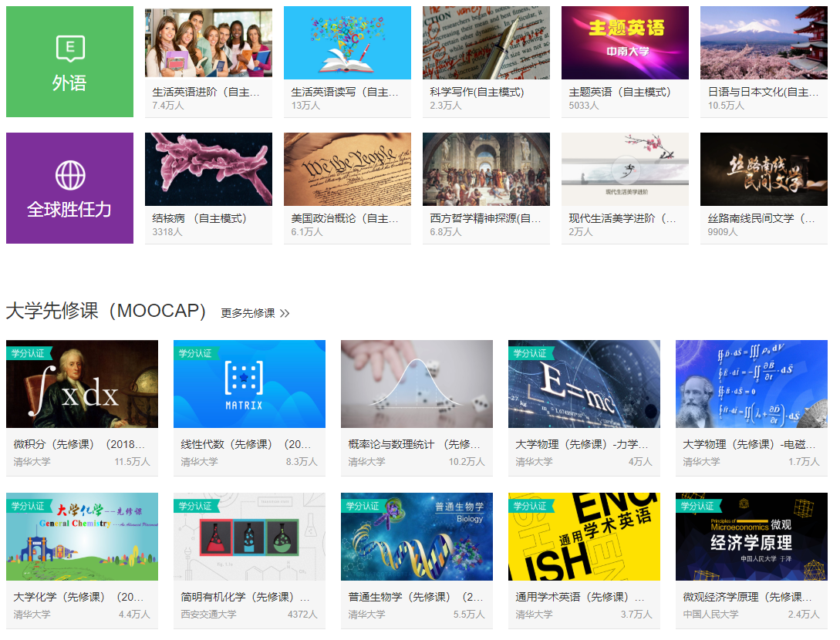This screenshot has width=840, height=640.
Task: Open 微观经济学原理 thumbnail
Action: 751,537
